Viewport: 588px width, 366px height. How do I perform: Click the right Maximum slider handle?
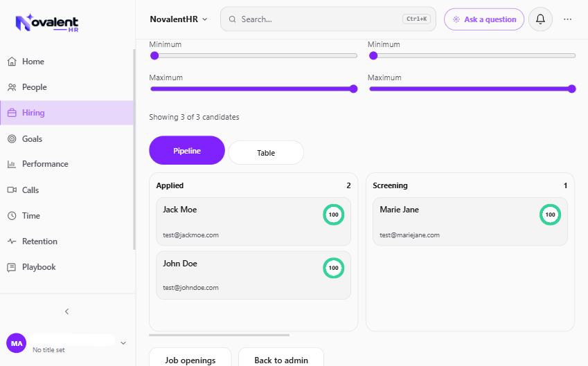(571, 89)
